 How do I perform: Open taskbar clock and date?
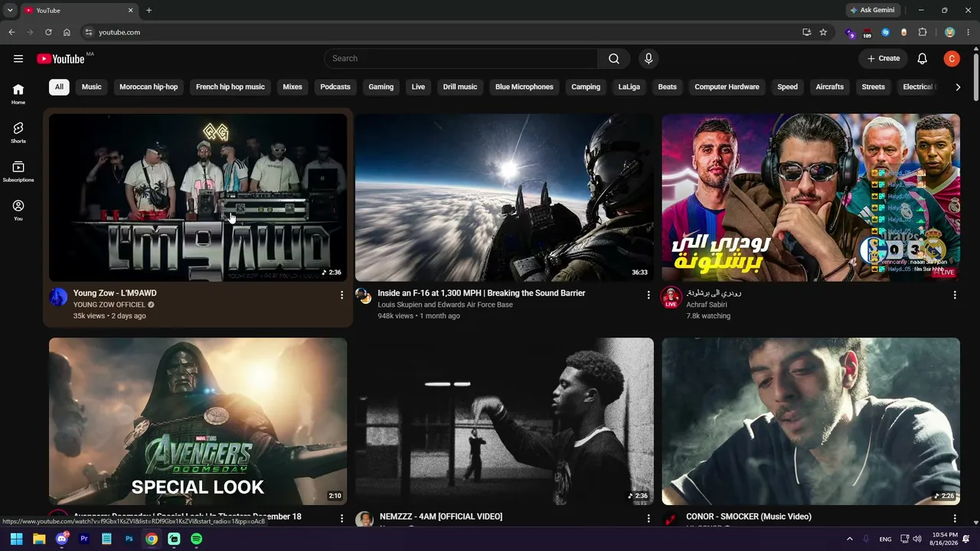[943, 539]
